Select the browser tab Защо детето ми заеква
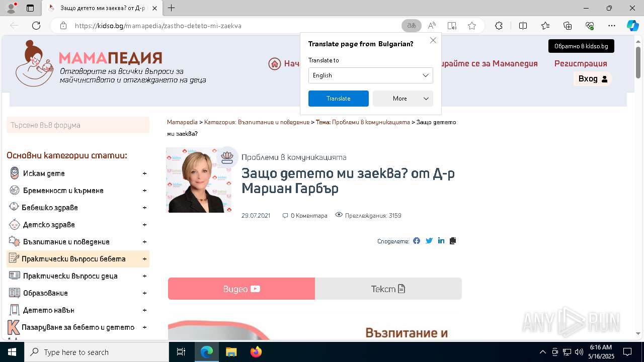 click(x=102, y=8)
